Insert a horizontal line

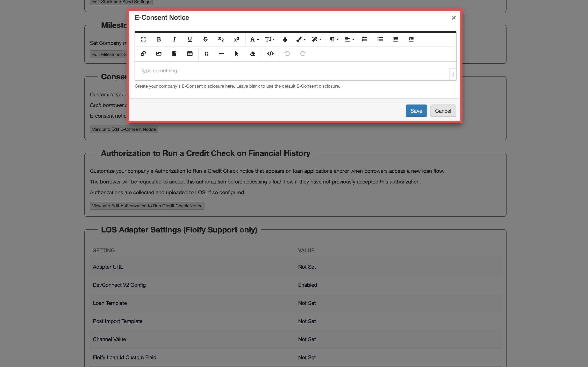pos(221,54)
